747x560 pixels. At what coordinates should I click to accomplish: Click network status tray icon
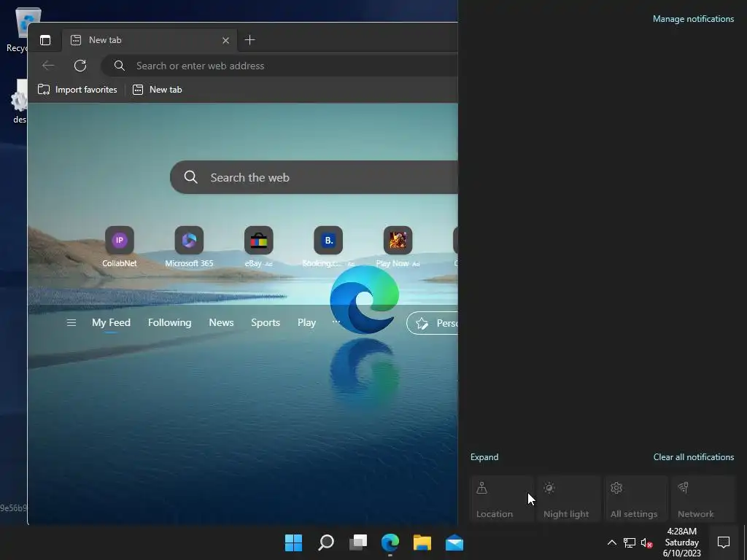click(630, 542)
